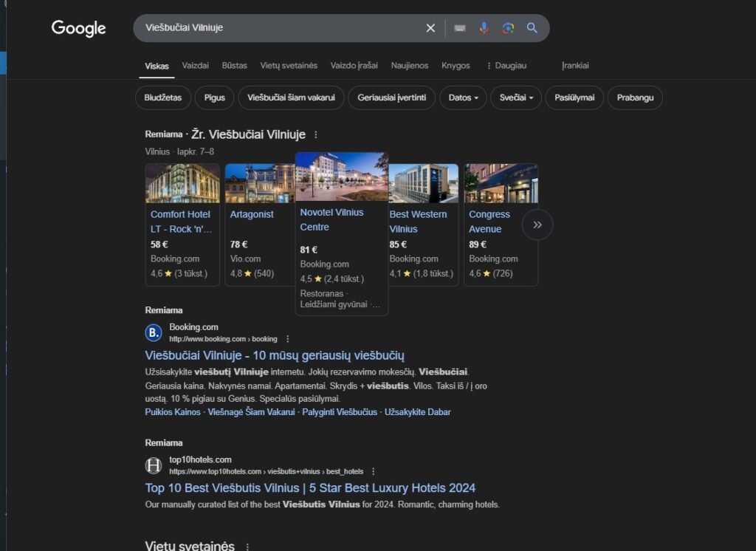
Task: Select the Viskas tab
Action: 157,66
